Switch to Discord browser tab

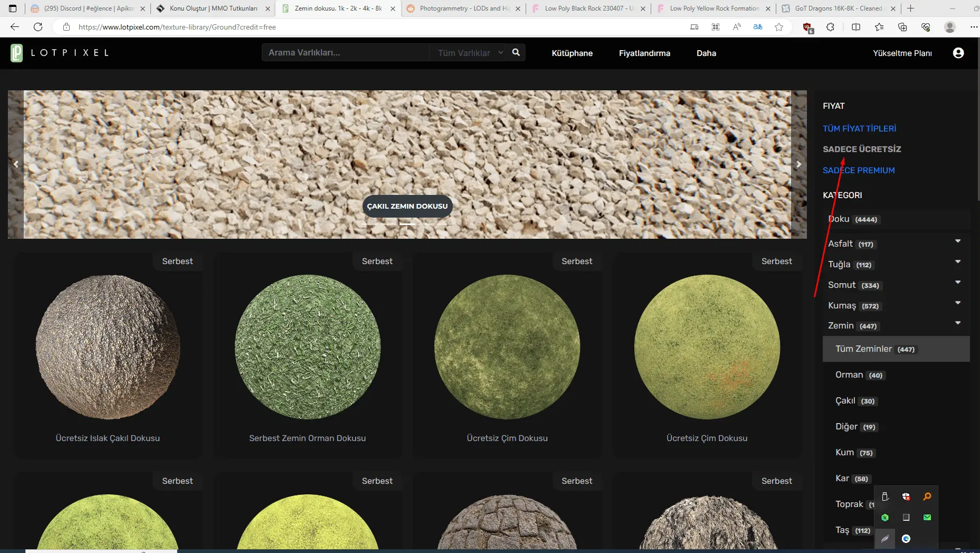[x=87, y=8]
